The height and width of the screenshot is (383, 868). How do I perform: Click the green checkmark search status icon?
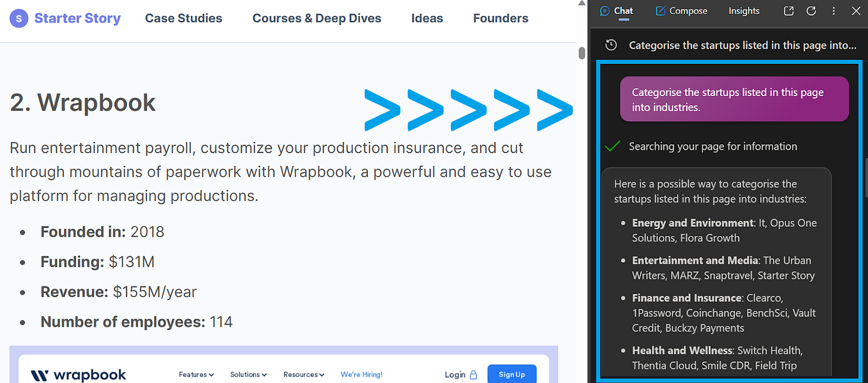pyautogui.click(x=612, y=146)
